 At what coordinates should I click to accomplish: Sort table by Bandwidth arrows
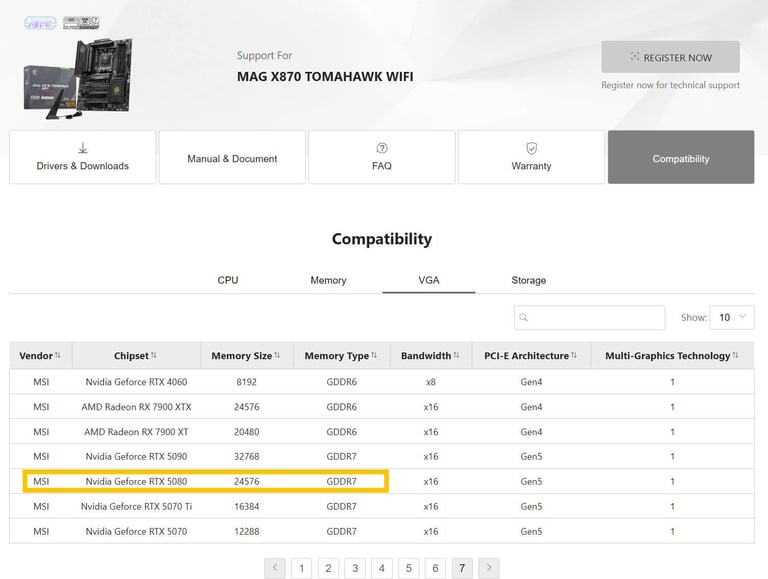coord(456,355)
